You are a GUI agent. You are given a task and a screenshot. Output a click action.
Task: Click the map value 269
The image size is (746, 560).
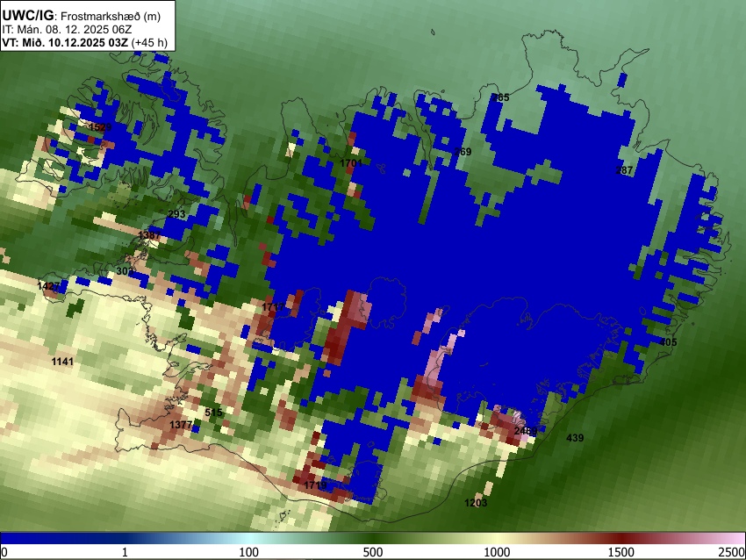pos(463,152)
